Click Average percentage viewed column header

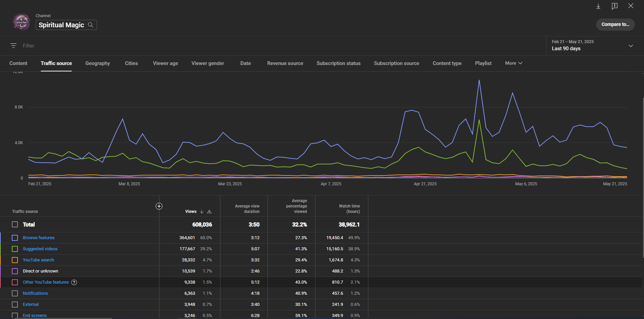pos(297,206)
